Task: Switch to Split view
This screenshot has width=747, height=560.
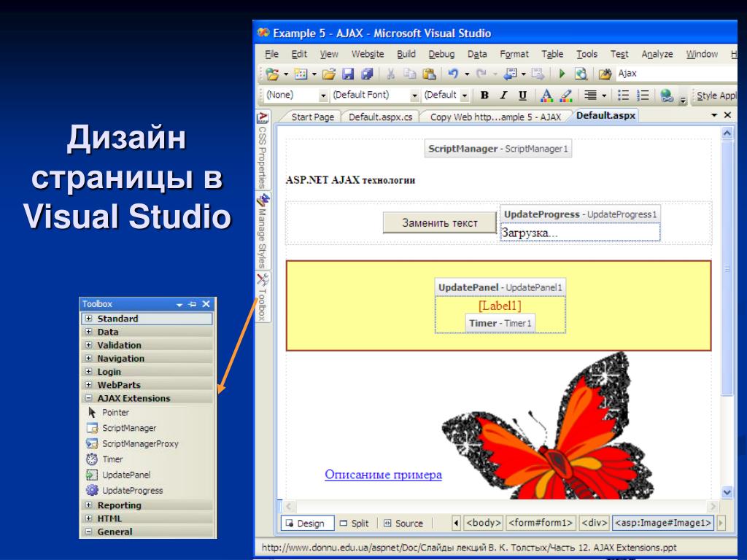Action: point(355,524)
